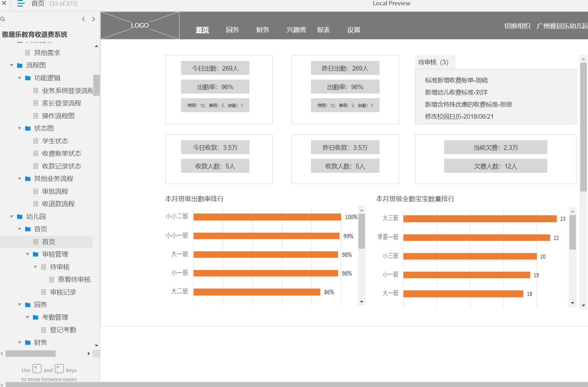Click 昨日出勤: 269人 stat block

pyautogui.click(x=345, y=68)
